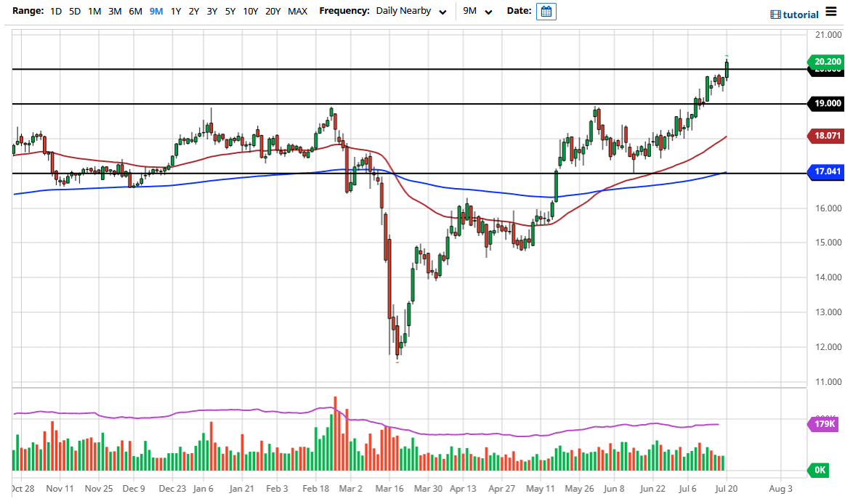845x504 pixels.
Task: Click the tutorial video icon
Action: (x=775, y=15)
